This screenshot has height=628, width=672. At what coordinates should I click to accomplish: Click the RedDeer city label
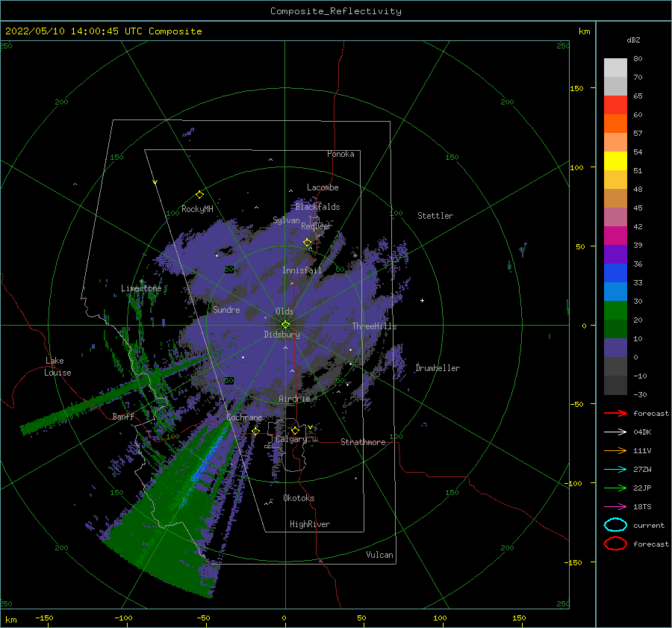tap(317, 226)
